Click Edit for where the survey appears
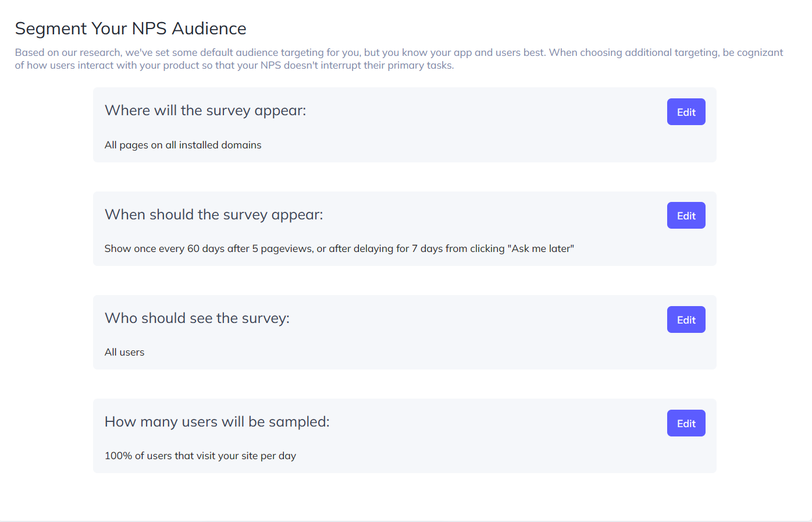The image size is (812, 522). [686, 111]
